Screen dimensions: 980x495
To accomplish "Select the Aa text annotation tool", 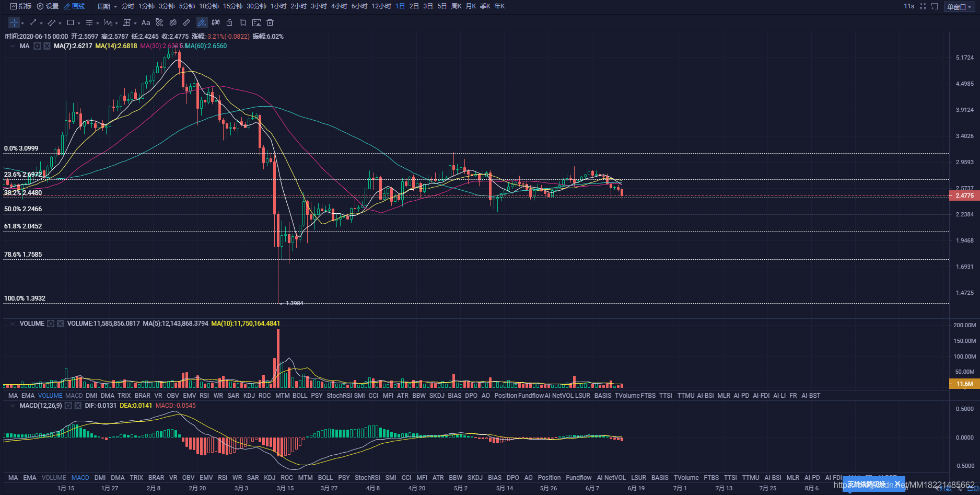I will click(x=146, y=22).
